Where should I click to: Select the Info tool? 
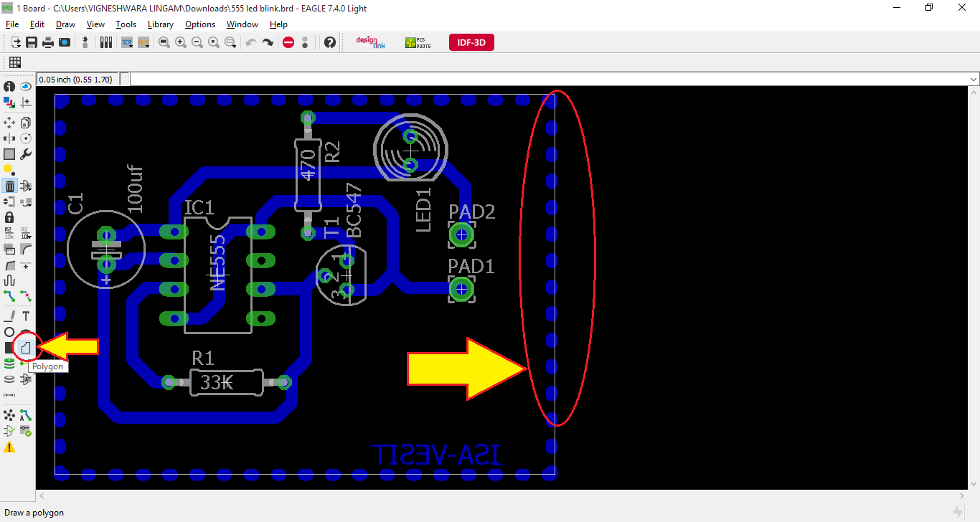click(x=9, y=86)
